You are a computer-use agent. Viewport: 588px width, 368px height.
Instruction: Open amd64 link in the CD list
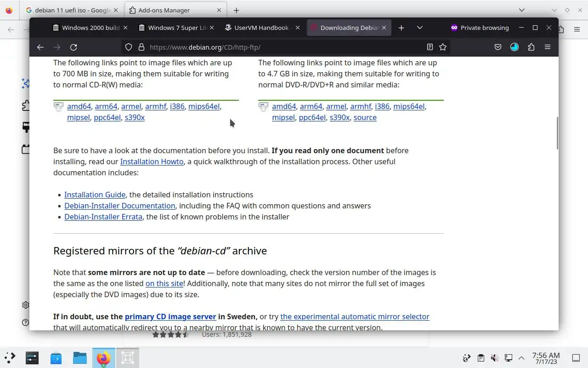(x=79, y=106)
